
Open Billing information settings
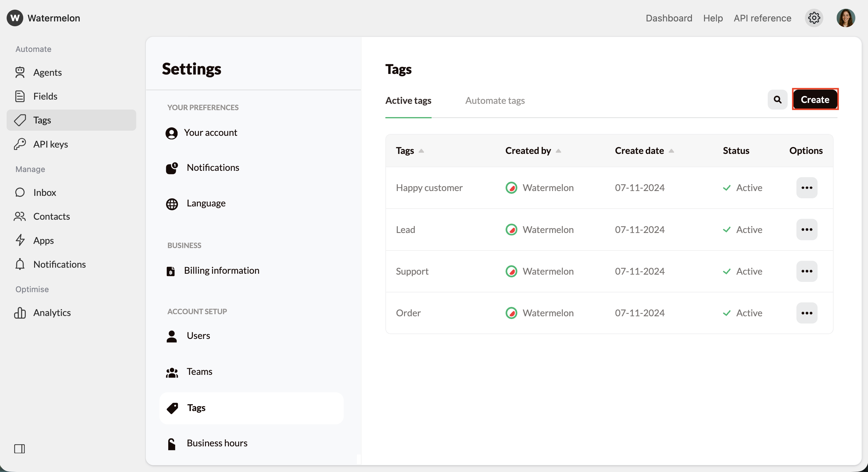(221, 270)
